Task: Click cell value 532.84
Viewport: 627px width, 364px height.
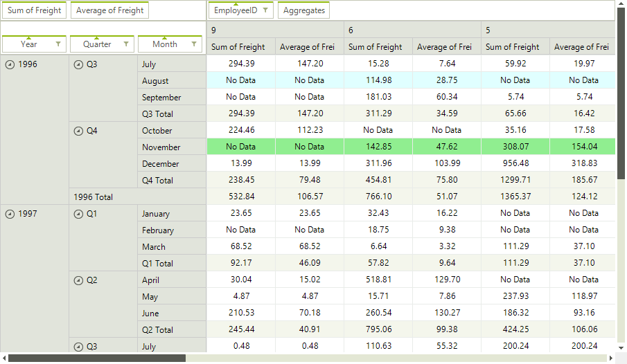Action: 241,196
